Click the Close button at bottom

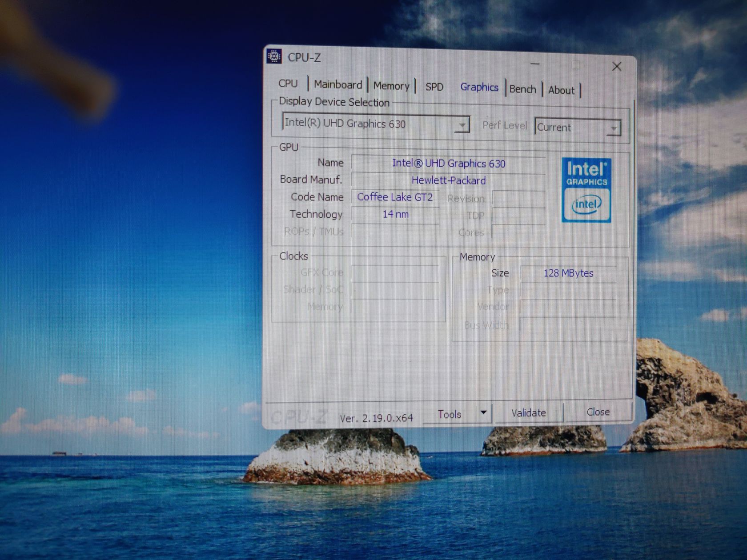coord(598,412)
